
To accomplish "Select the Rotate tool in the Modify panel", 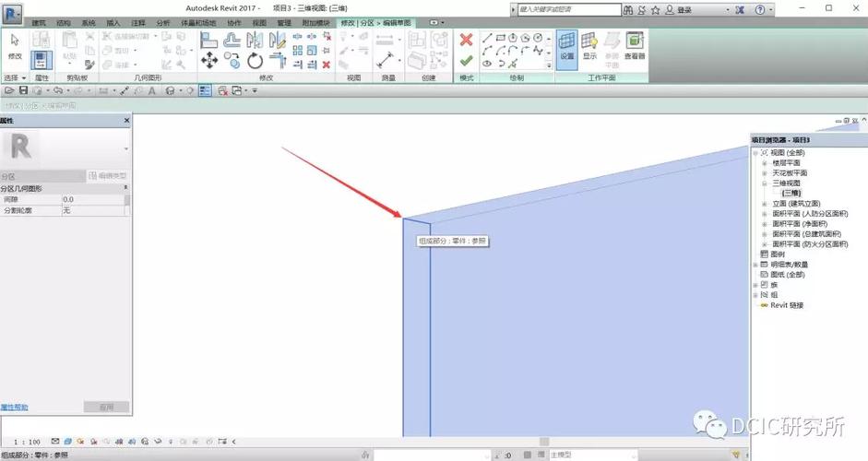I will tap(255, 60).
